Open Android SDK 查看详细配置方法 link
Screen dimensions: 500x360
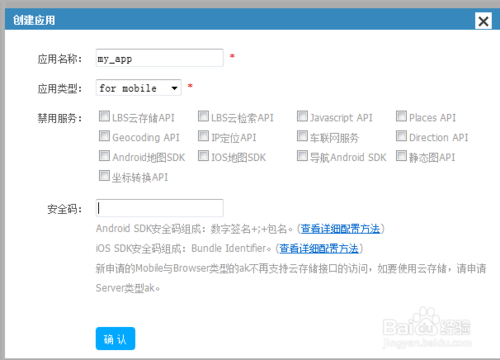[340, 229]
